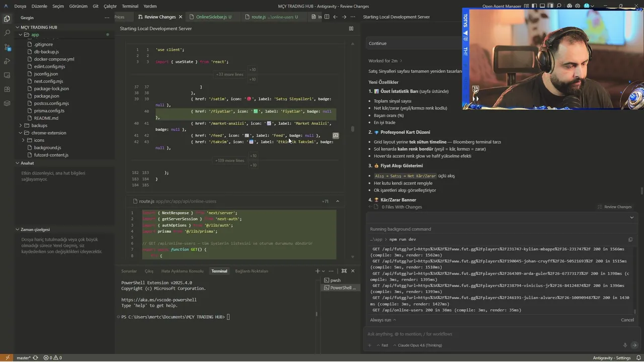
Task: Expand the icons folder
Action: point(24,140)
